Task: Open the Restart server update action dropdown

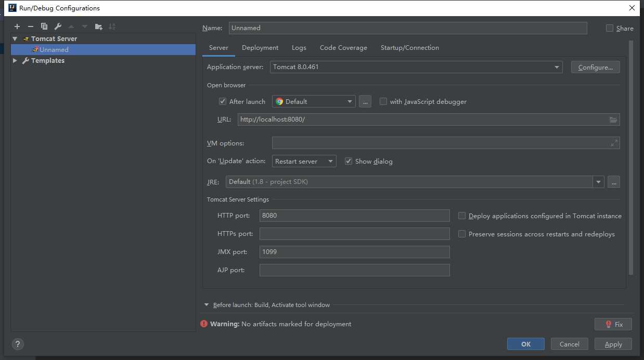Action: [304, 162]
